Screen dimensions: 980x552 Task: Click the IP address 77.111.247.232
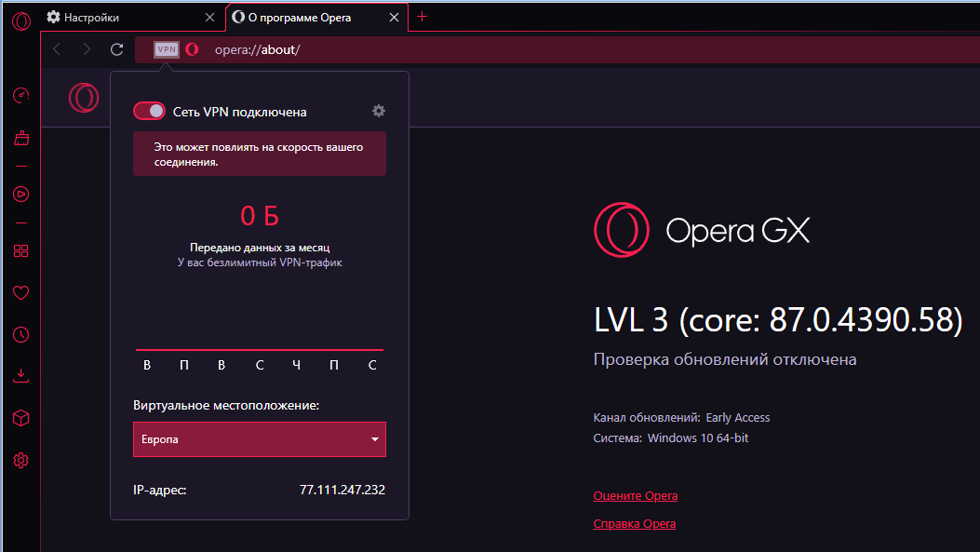pyautogui.click(x=342, y=491)
